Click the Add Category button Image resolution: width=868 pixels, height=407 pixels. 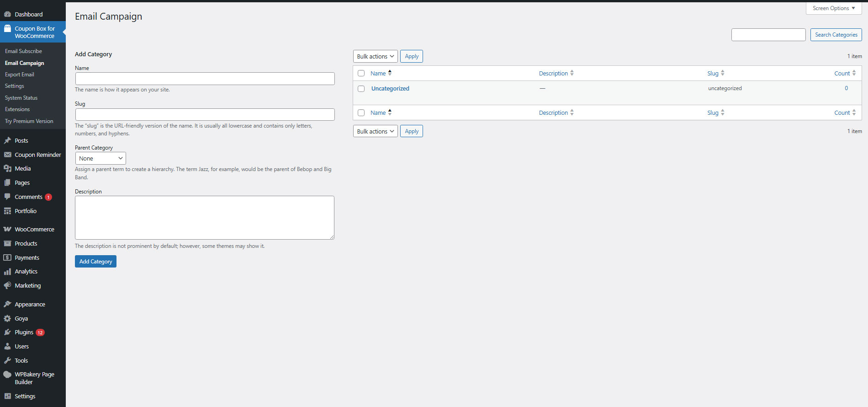[x=95, y=261]
